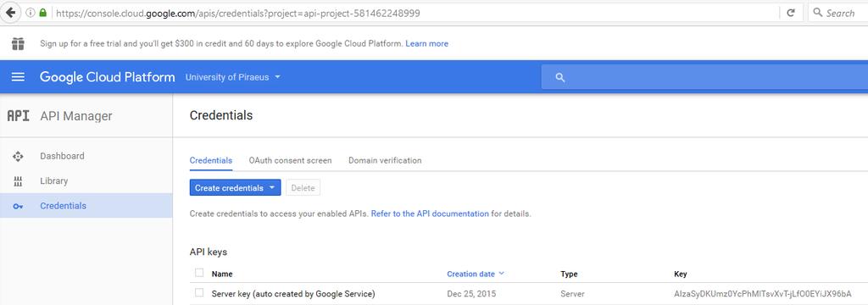Reload the page with the refresh icon
The image size is (868, 305).
click(x=791, y=13)
